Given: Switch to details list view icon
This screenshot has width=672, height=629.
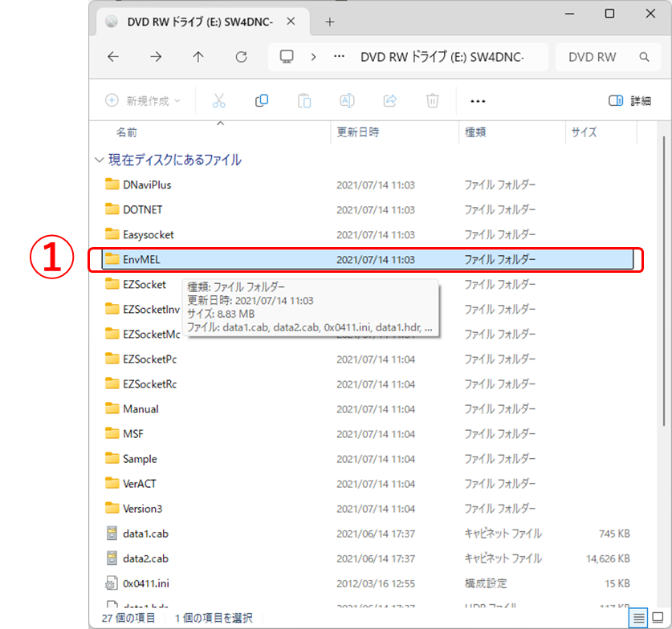Looking at the screenshot, I should pyautogui.click(x=637, y=617).
